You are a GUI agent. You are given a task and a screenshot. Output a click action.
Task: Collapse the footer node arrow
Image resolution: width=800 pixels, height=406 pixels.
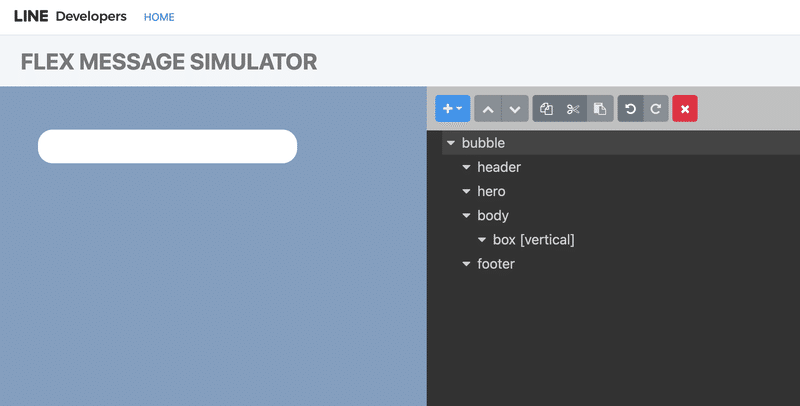466,264
